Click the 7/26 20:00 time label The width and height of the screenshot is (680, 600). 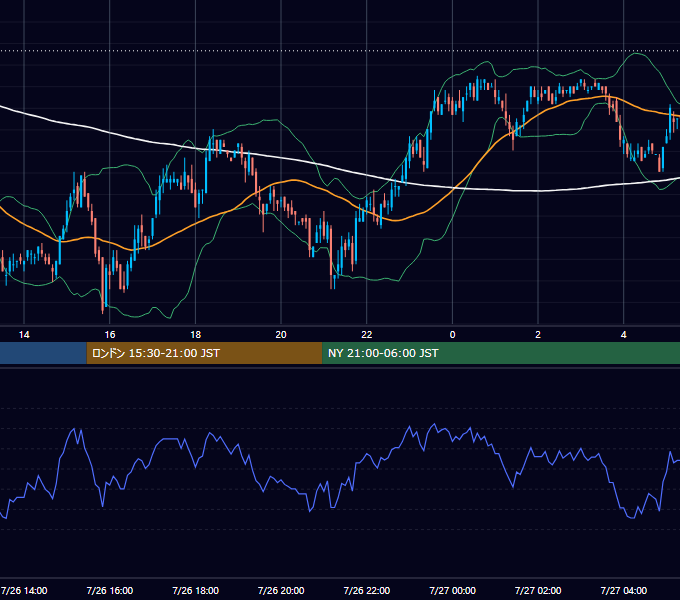[281, 590]
